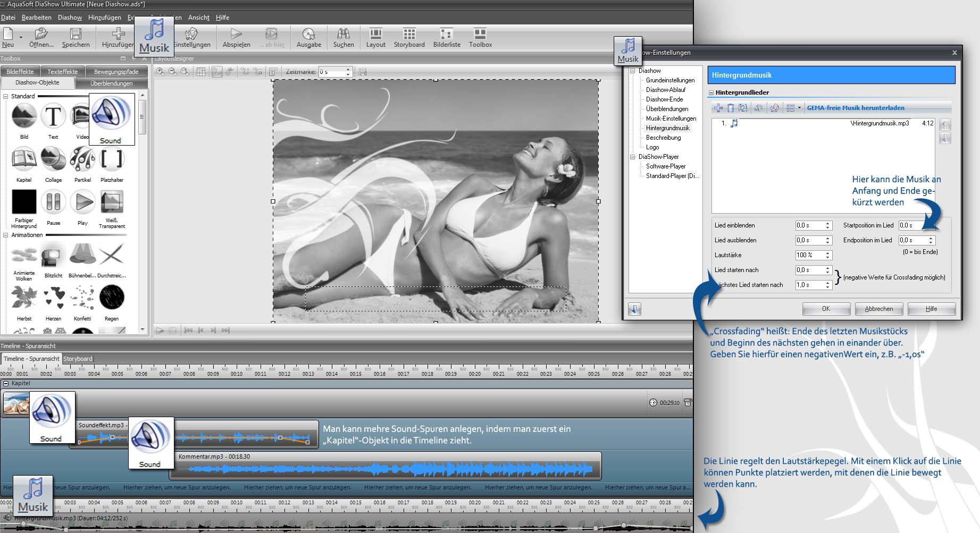Click the Musik icon in the main toolbar
The image size is (980, 533).
coord(154,35)
